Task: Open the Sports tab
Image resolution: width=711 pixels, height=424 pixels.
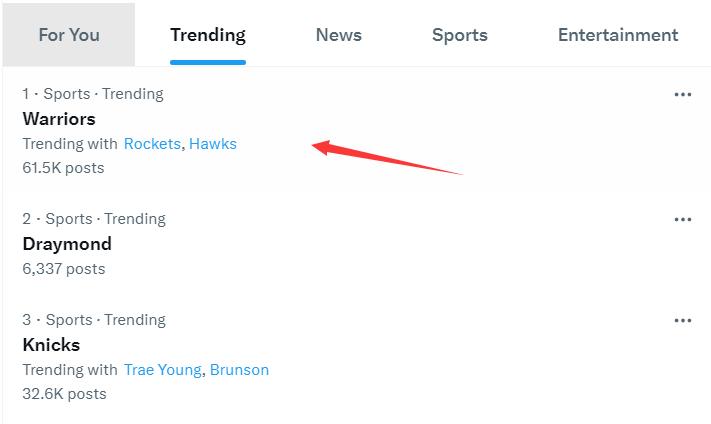Action: pyautogui.click(x=460, y=35)
